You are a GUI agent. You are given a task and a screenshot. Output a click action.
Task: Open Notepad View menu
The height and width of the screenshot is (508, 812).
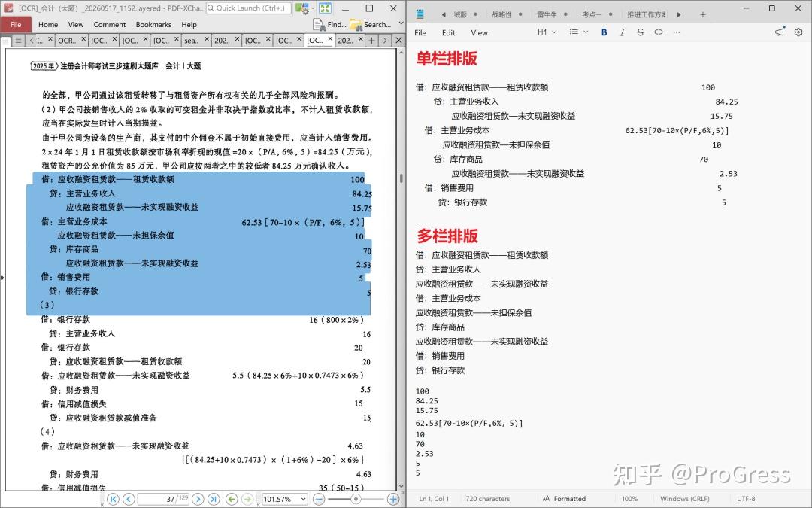click(479, 32)
